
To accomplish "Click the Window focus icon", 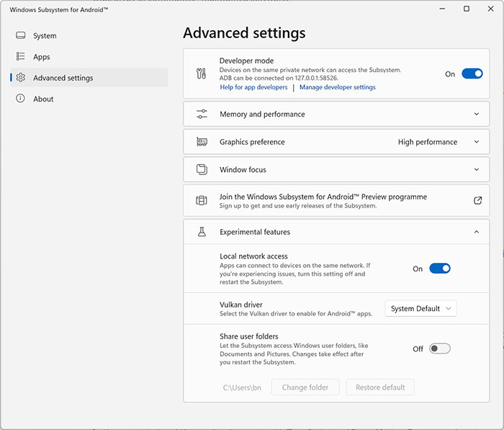I will click(202, 170).
